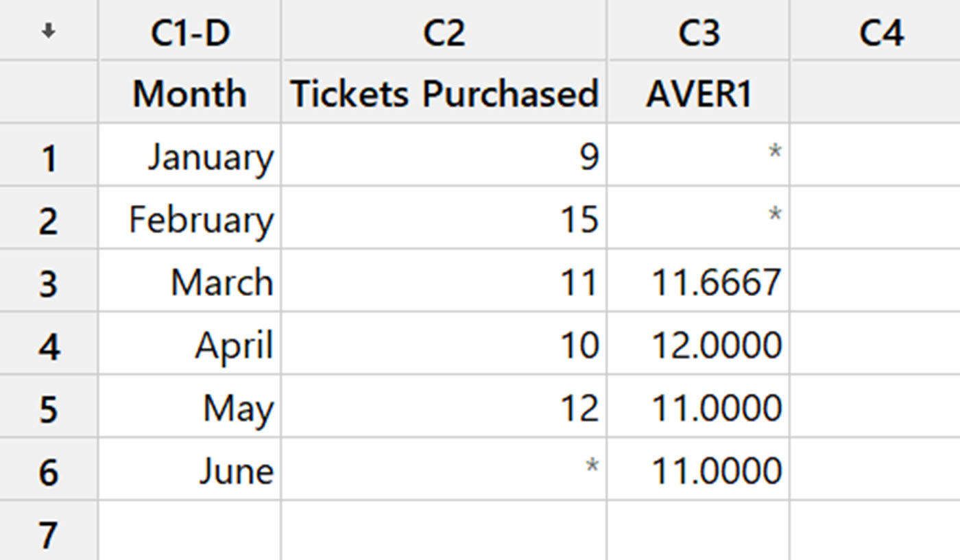Click the AVER1 missing value in the February row
This screenshot has width=960, height=560.
coord(698,218)
